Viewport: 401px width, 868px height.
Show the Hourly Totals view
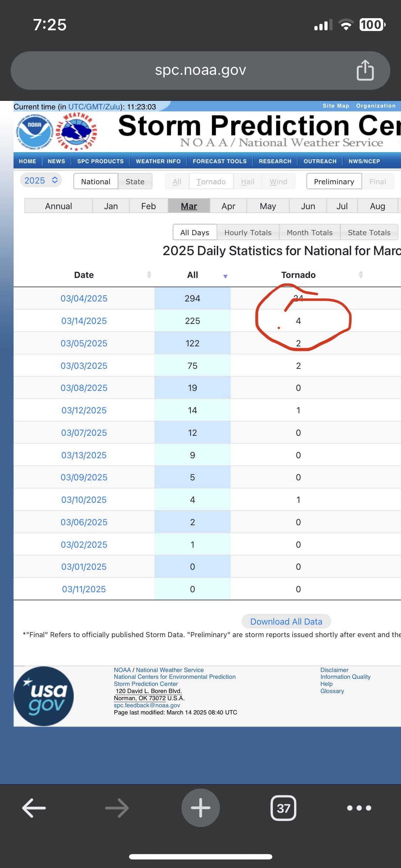coord(248,232)
